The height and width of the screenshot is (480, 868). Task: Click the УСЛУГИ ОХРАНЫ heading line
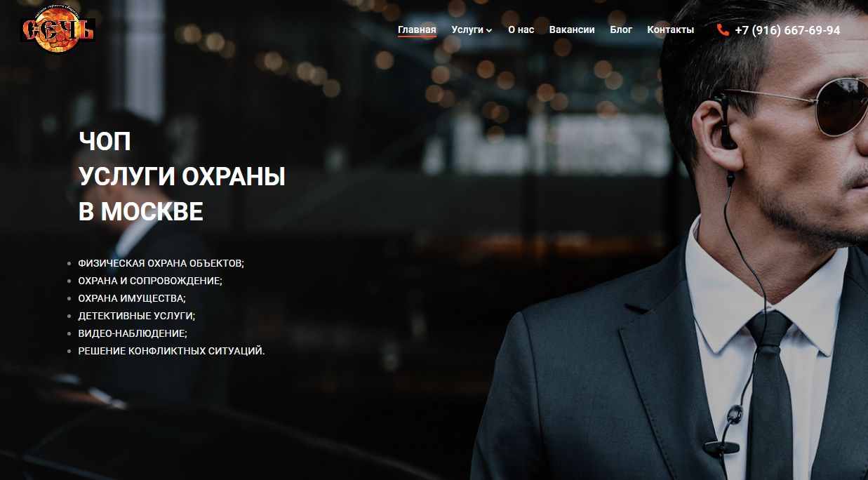point(182,177)
